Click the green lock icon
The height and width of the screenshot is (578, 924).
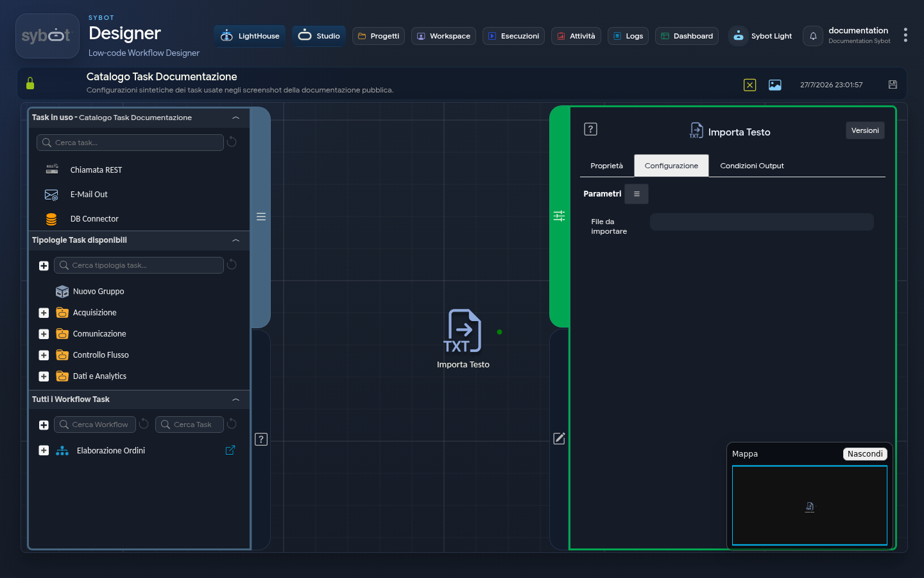pyautogui.click(x=30, y=83)
